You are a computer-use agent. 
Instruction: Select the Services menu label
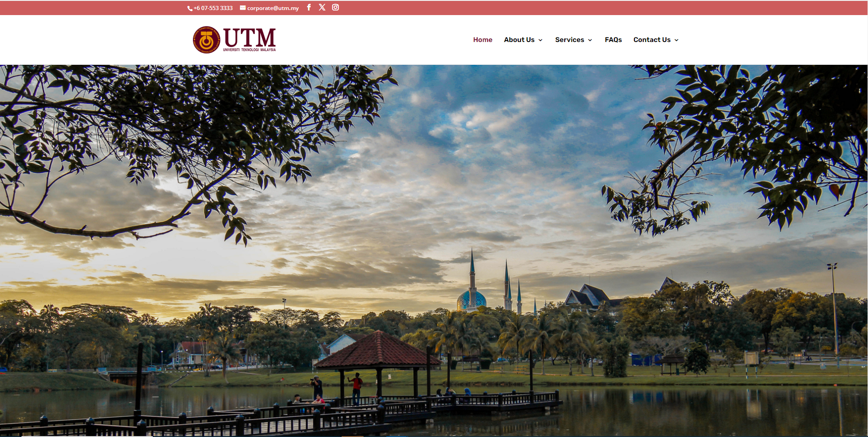click(x=569, y=40)
